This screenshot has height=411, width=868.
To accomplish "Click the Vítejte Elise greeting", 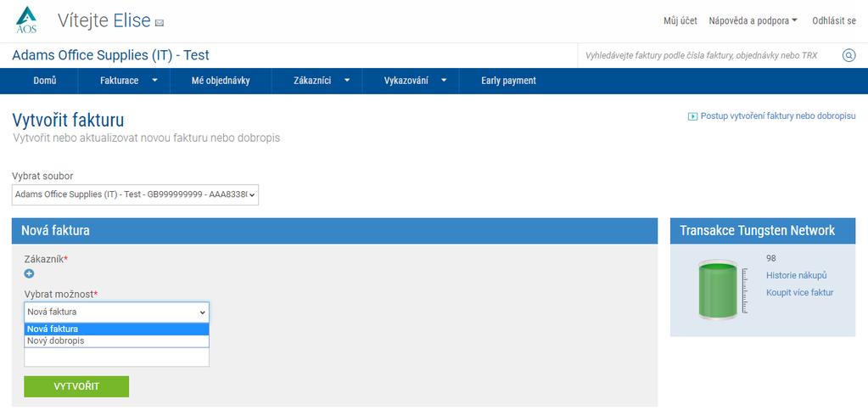I will click(x=104, y=20).
